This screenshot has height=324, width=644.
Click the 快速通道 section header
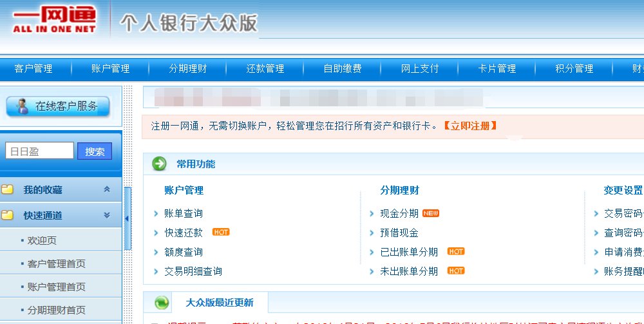point(61,214)
